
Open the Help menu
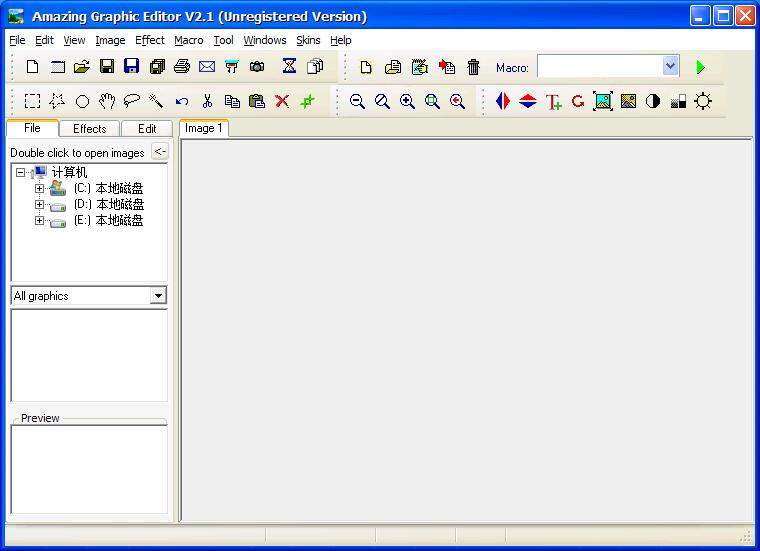tap(341, 40)
